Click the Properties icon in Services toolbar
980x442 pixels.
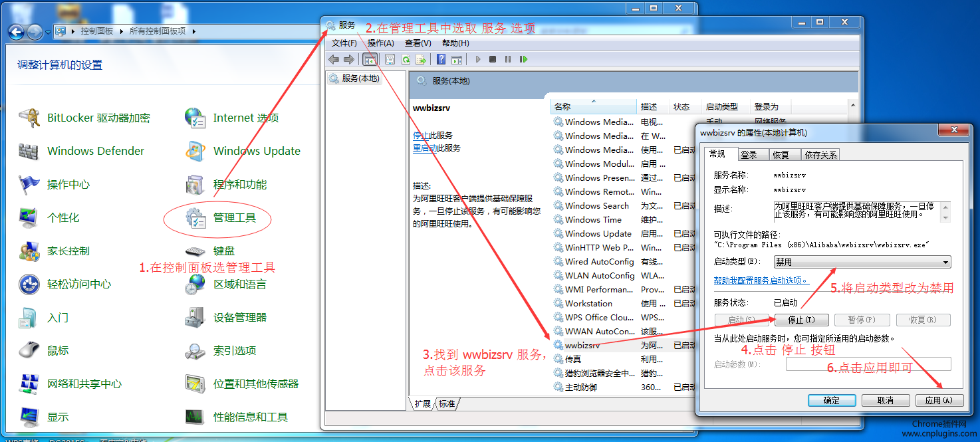pos(390,59)
